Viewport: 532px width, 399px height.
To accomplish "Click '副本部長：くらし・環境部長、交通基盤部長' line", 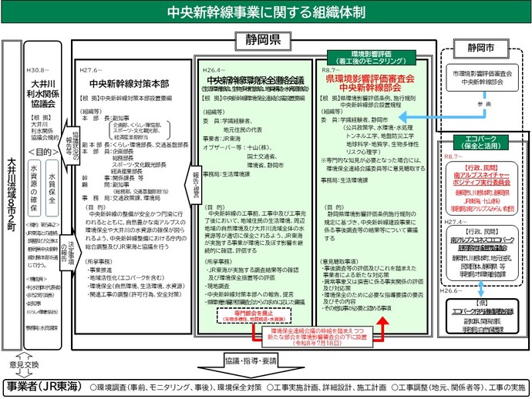I will point(135,145).
